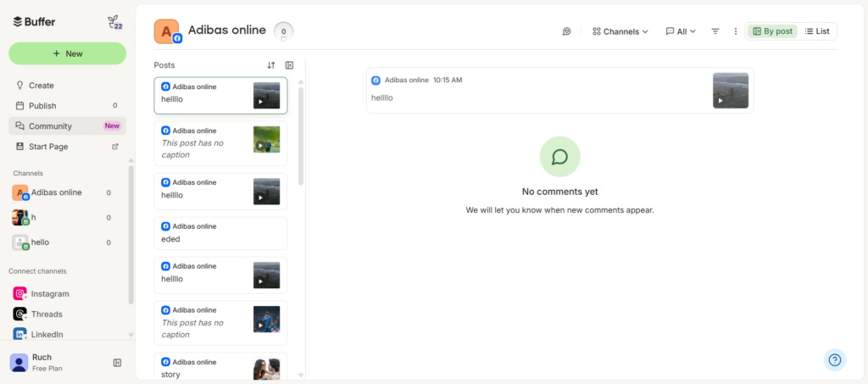
Task: Click the 10:15 AM timestamp
Action: (x=448, y=81)
